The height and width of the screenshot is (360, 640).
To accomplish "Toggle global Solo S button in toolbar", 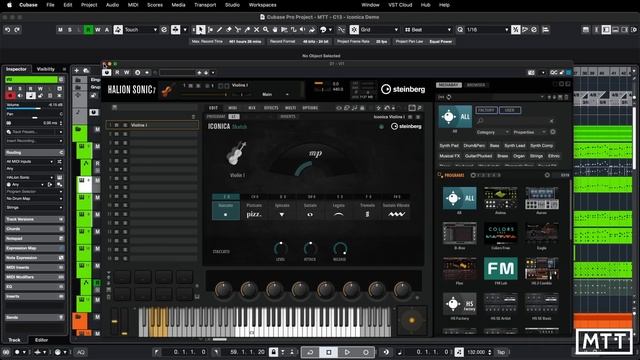I will click(70, 30).
